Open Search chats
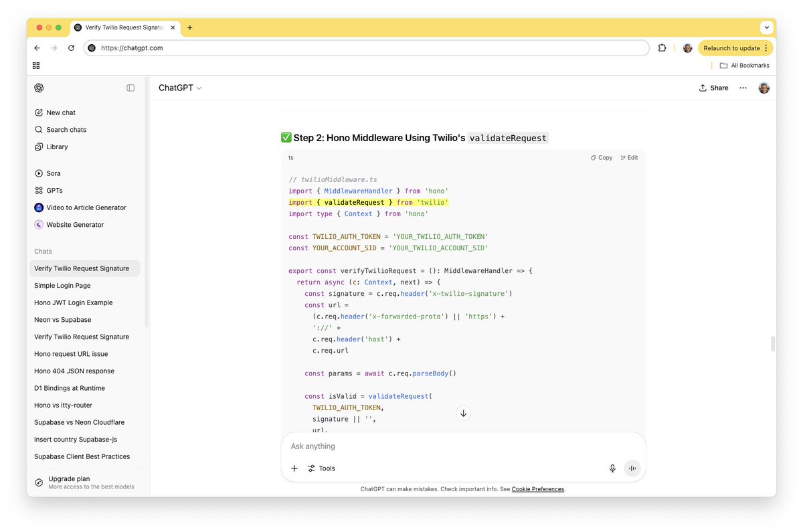This screenshot has width=803, height=532. [x=85, y=130]
